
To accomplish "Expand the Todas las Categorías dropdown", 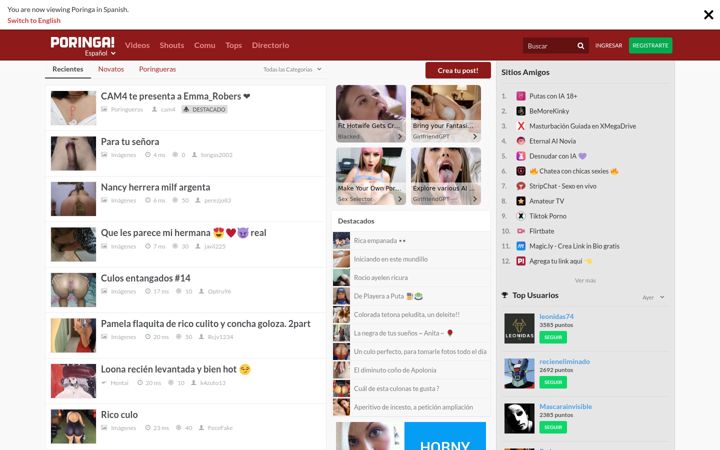I will (292, 69).
